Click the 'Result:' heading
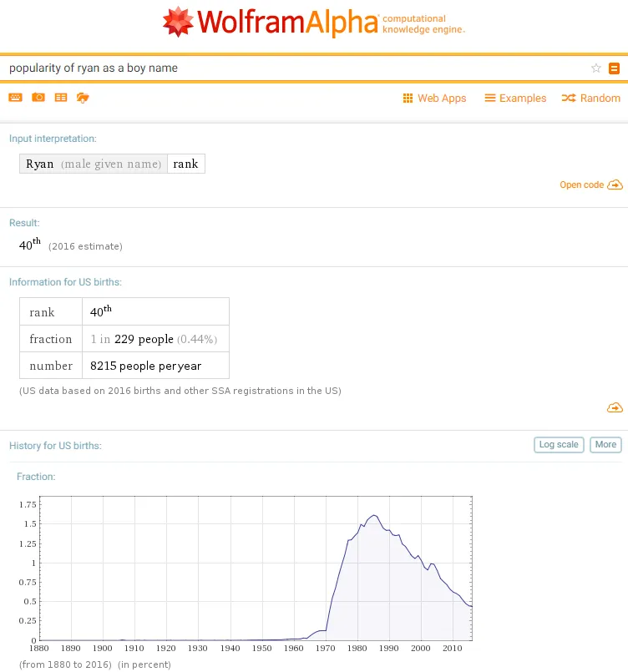628x672 pixels. [24, 223]
